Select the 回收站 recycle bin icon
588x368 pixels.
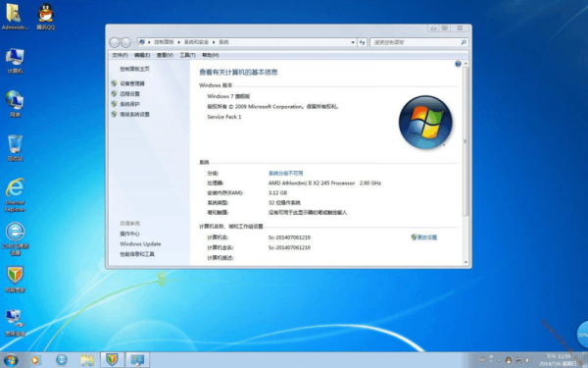[15, 148]
